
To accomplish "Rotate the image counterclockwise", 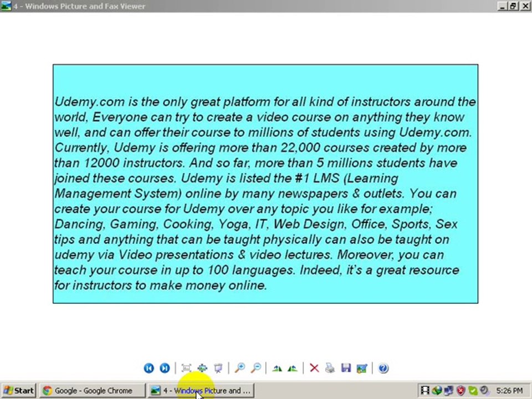I will pyautogui.click(x=293, y=368).
